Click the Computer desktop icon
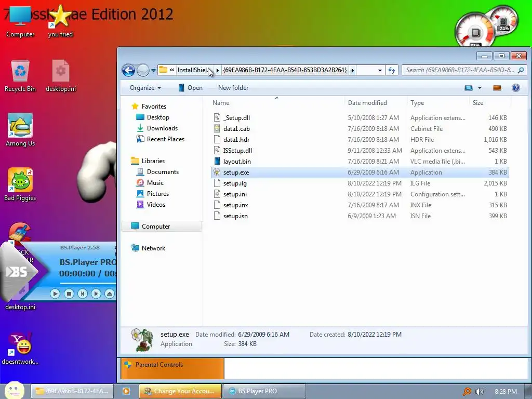This screenshot has height=399, width=532. pyautogui.click(x=20, y=22)
